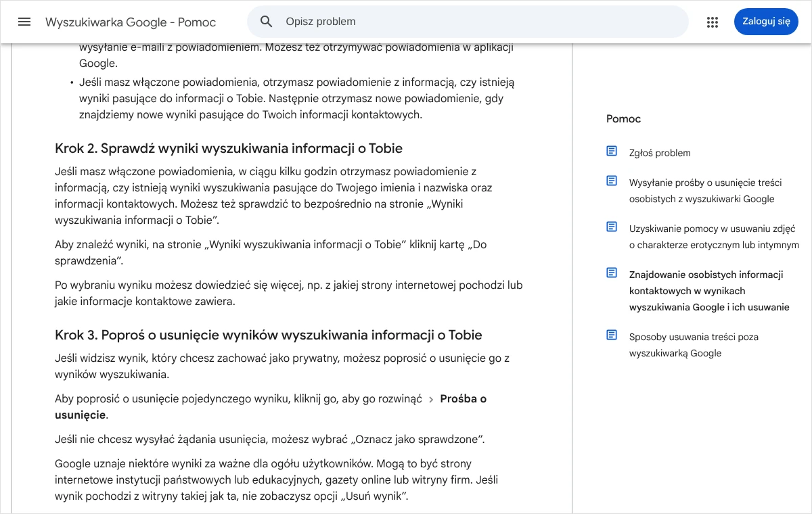Click the article icon beside Sposoby usuwania treści
812x514 pixels.
(x=612, y=335)
